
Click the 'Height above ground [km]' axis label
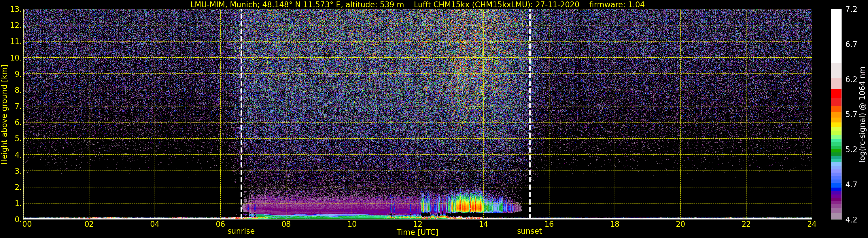[x=4, y=114]
